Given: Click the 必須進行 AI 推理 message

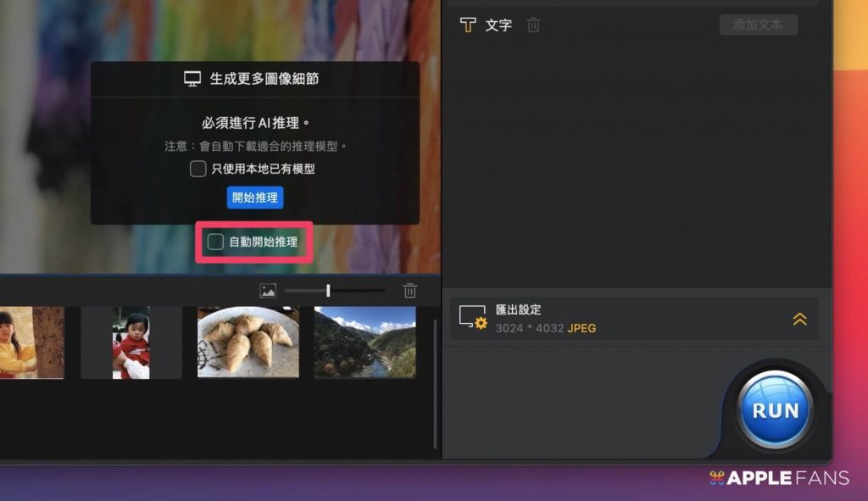Looking at the screenshot, I should (x=255, y=122).
